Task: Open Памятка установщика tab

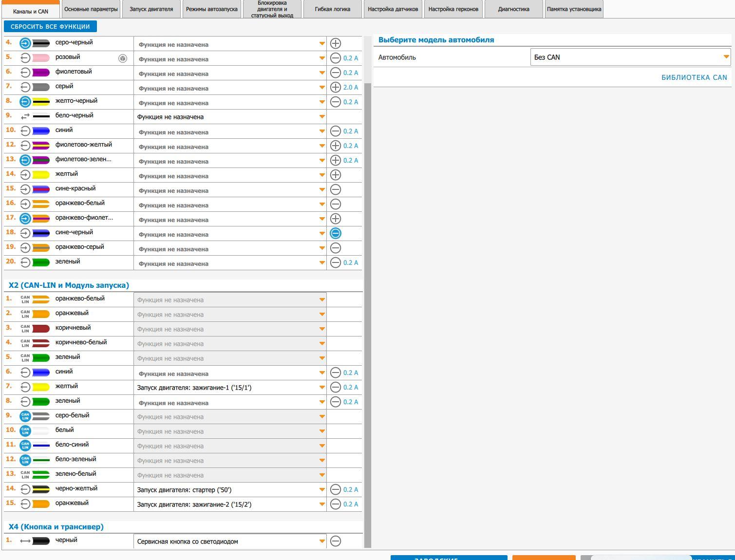Action: (x=574, y=9)
